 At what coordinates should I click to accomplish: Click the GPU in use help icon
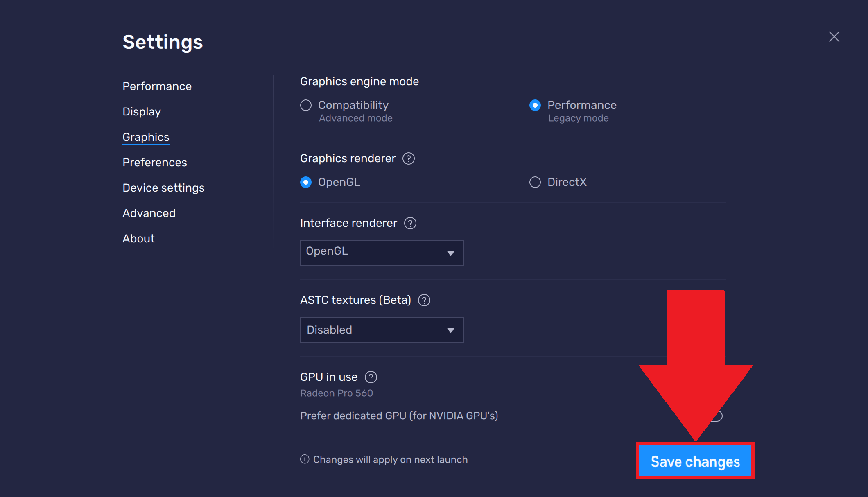click(371, 376)
